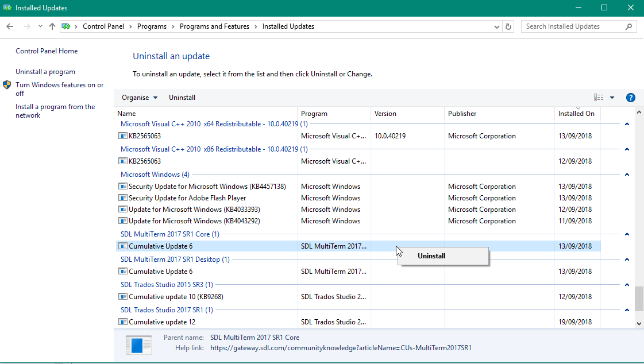
Task: Click Uninstall in the toolbar
Action: [x=182, y=98]
